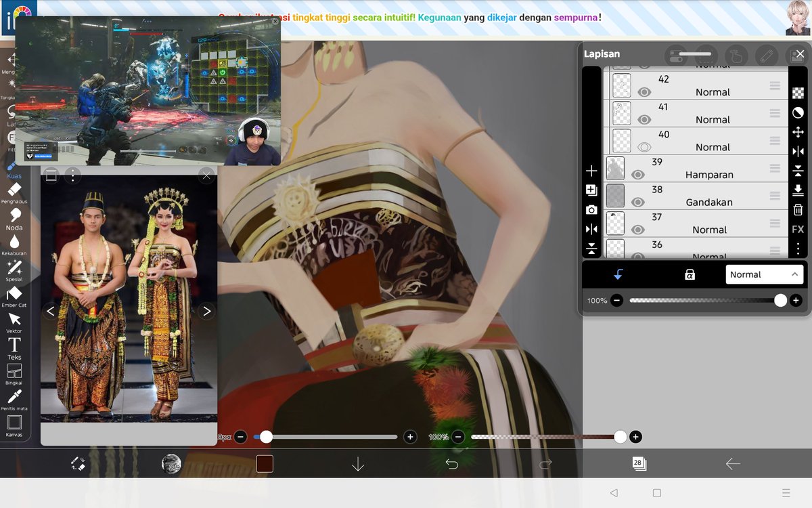Show next reference image

click(207, 312)
